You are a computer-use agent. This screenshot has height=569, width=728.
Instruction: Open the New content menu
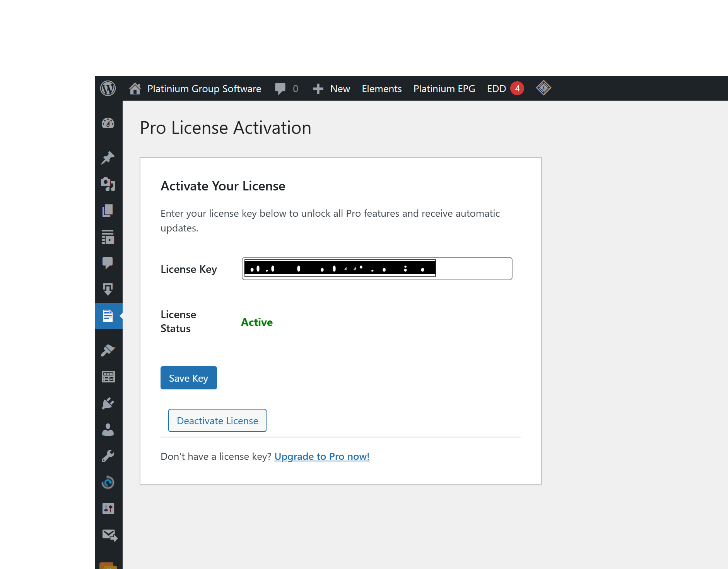[332, 88]
